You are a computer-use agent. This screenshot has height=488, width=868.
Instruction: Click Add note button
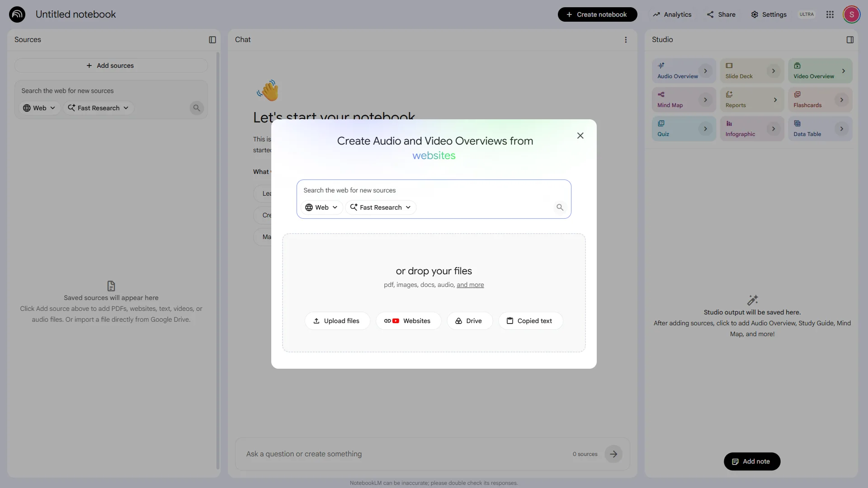[x=751, y=461]
